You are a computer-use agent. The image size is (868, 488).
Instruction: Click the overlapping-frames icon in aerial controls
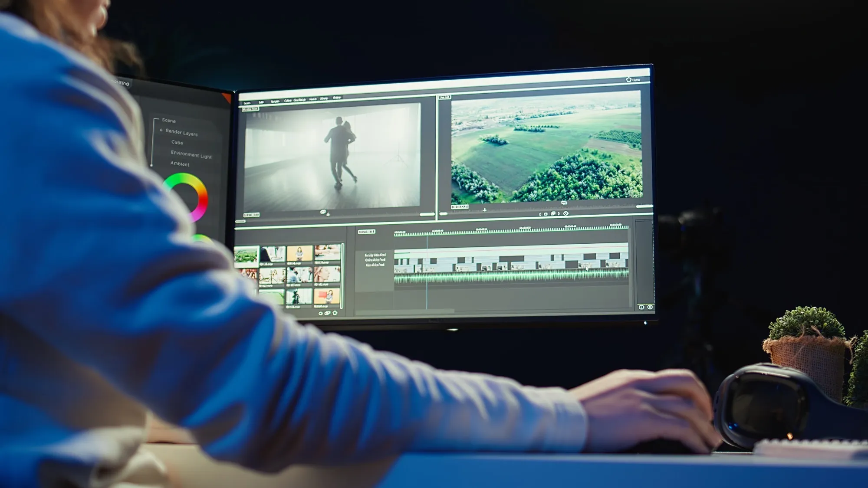[x=553, y=213]
